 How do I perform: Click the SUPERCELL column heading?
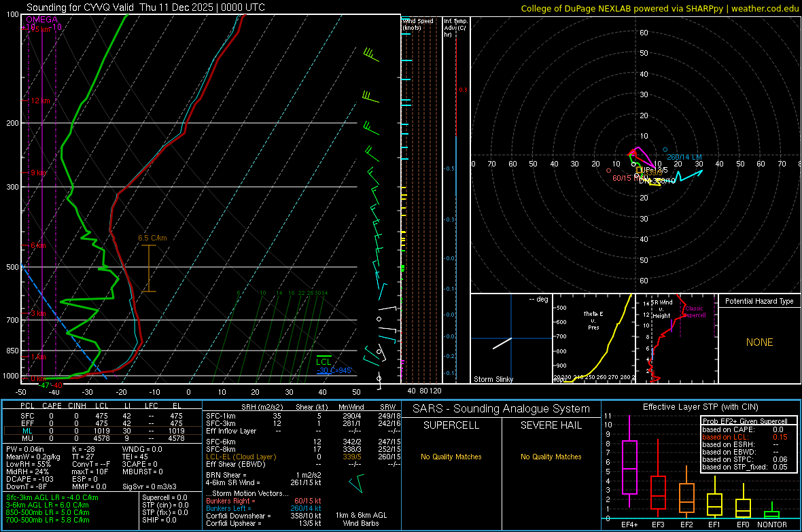451,425
